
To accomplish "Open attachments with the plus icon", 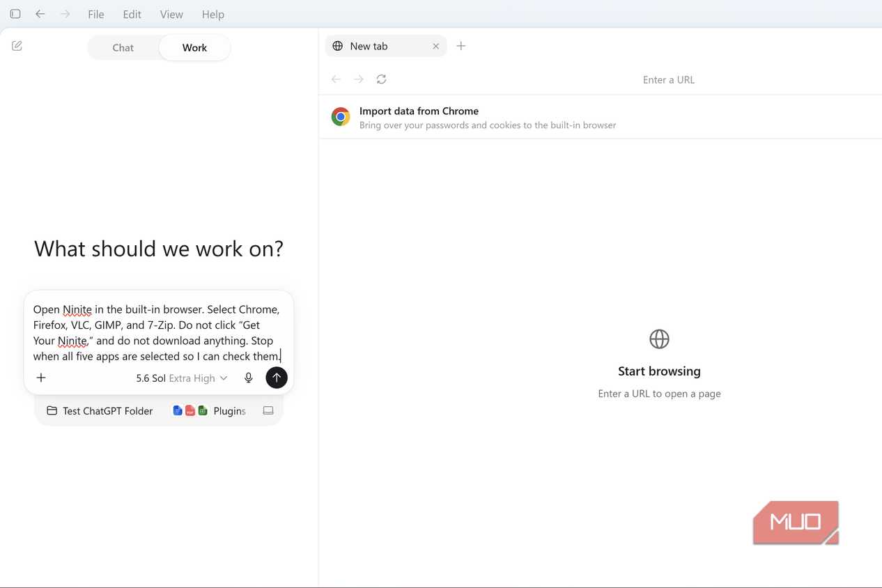I will [41, 378].
